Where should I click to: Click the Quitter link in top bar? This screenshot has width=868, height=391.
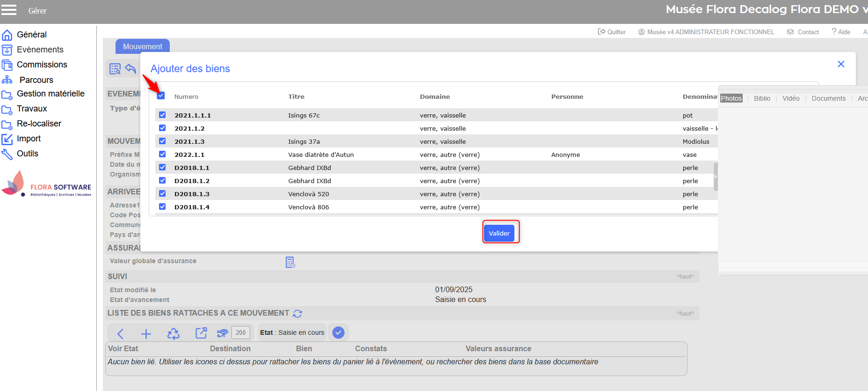tap(612, 32)
